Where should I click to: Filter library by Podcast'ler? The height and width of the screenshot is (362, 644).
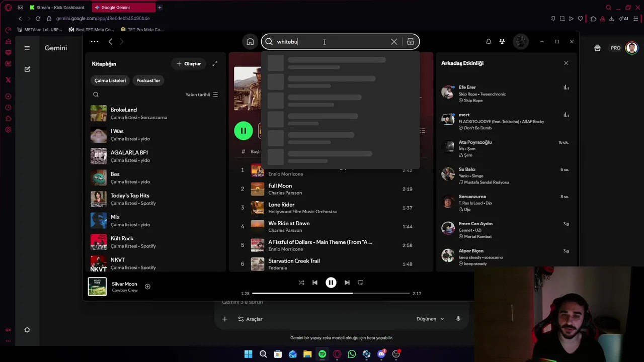click(x=148, y=80)
